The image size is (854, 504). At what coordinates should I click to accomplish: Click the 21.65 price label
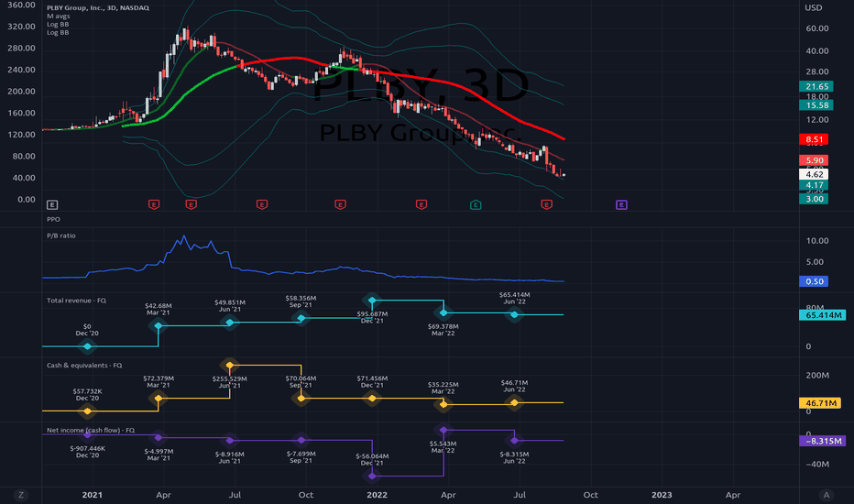pos(816,86)
